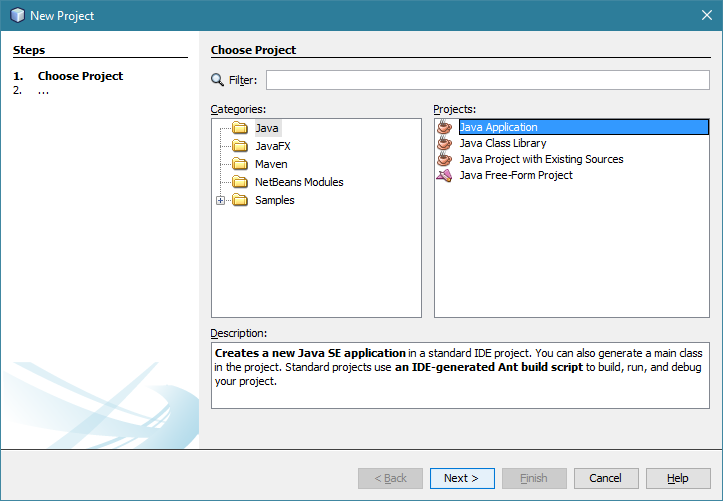Click the Java category folder icon
Viewport: 723px width, 501px height.
(x=240, y=128)
